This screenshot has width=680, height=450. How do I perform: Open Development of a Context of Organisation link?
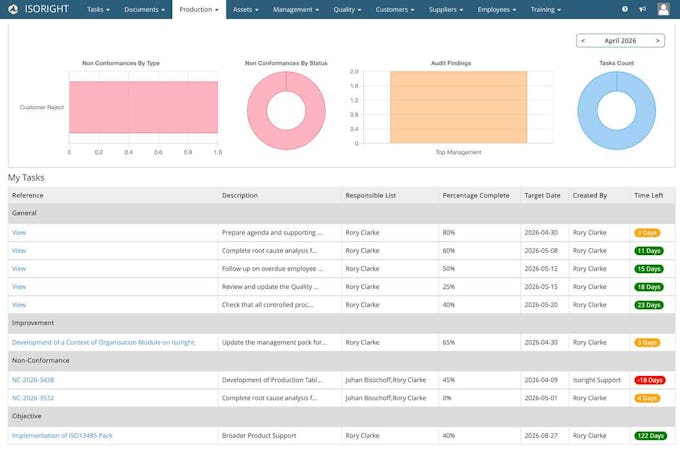click(104, 342)
